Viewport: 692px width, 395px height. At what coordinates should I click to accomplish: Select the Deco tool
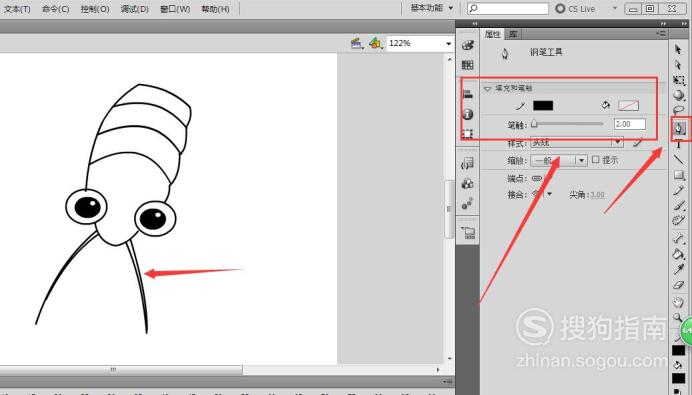click(678, 220)
